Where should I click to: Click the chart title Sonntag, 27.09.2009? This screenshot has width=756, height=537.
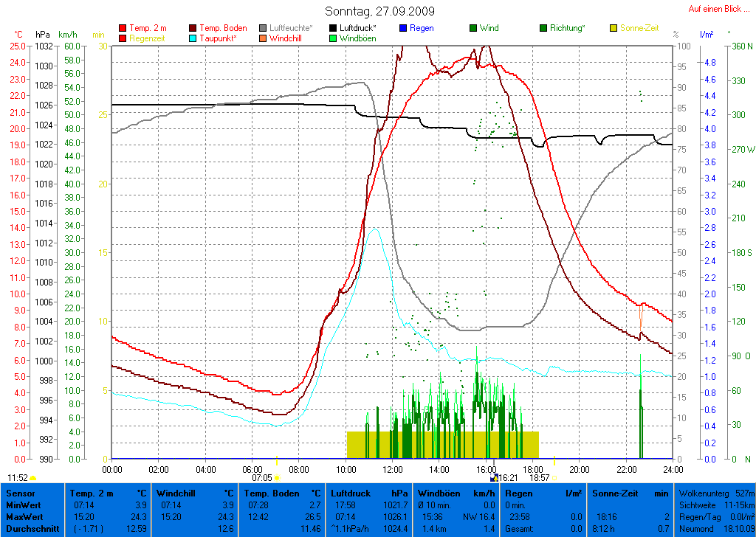[x=379, y=11]
